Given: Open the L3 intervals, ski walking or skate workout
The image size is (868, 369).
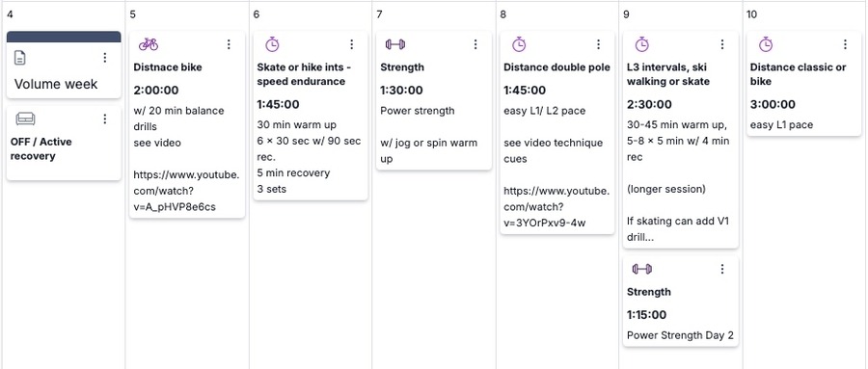Looking at the screenshot, I should [667, 74].
